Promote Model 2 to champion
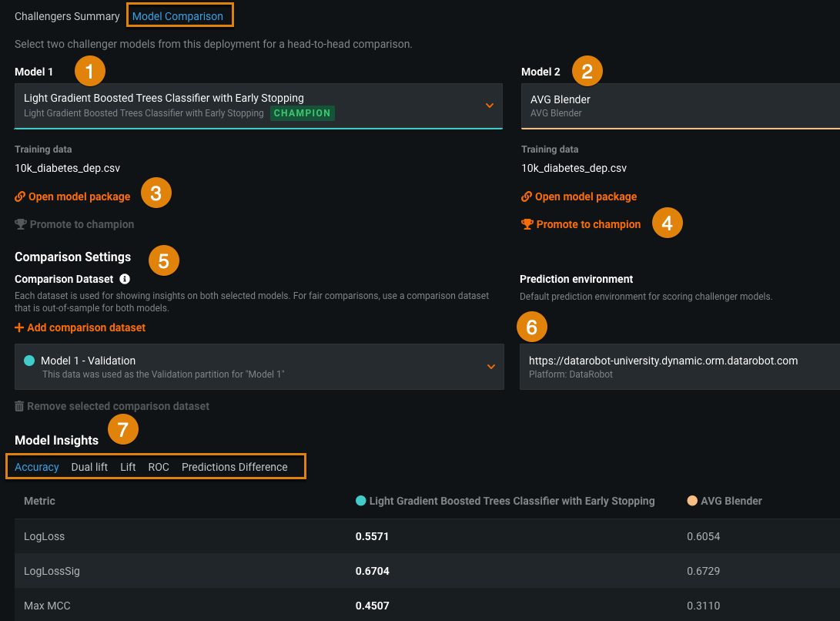Image resolution: width=840 pixels, height=621 pixels. (588, 224)
